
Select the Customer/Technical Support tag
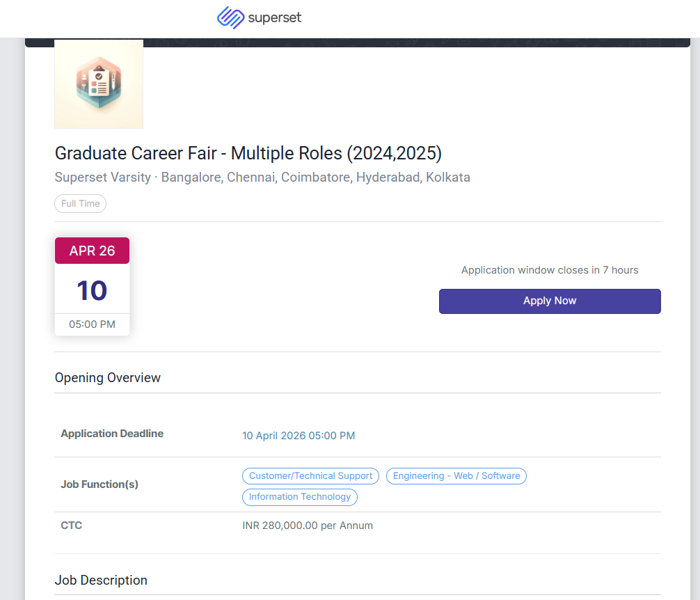click(x=310, y=476)
